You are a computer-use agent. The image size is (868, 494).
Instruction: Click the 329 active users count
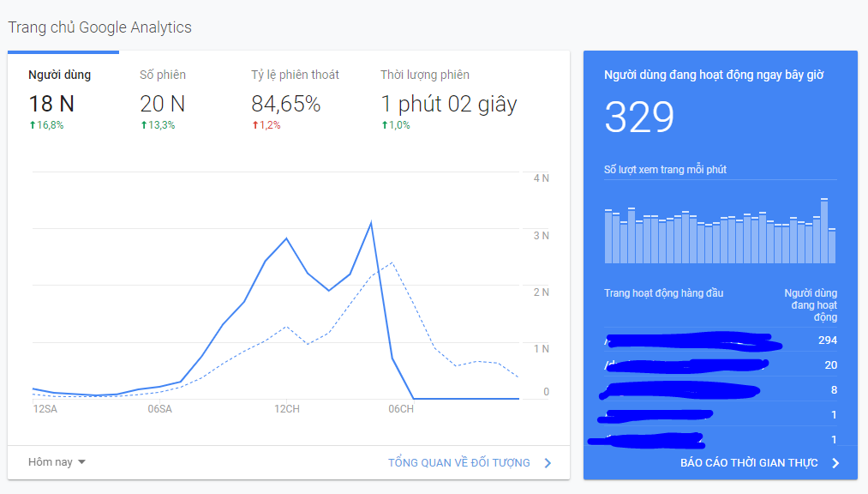[x=639, y=117]
